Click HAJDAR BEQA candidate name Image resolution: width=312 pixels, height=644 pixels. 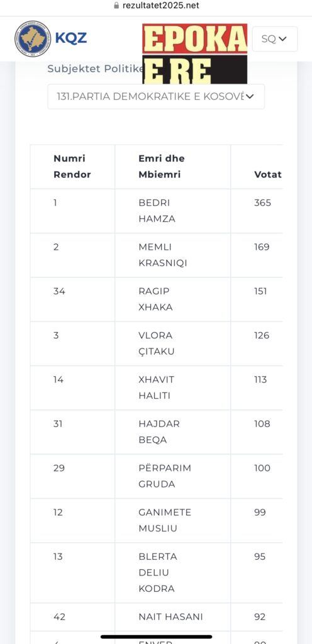(159, 431)
